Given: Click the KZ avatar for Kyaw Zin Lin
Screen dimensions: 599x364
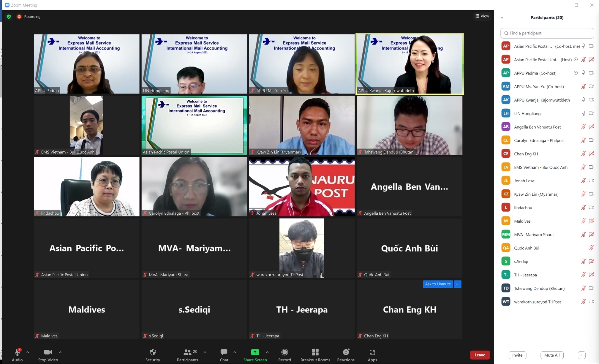Looking at the screenshot, I should click(506, 194).
